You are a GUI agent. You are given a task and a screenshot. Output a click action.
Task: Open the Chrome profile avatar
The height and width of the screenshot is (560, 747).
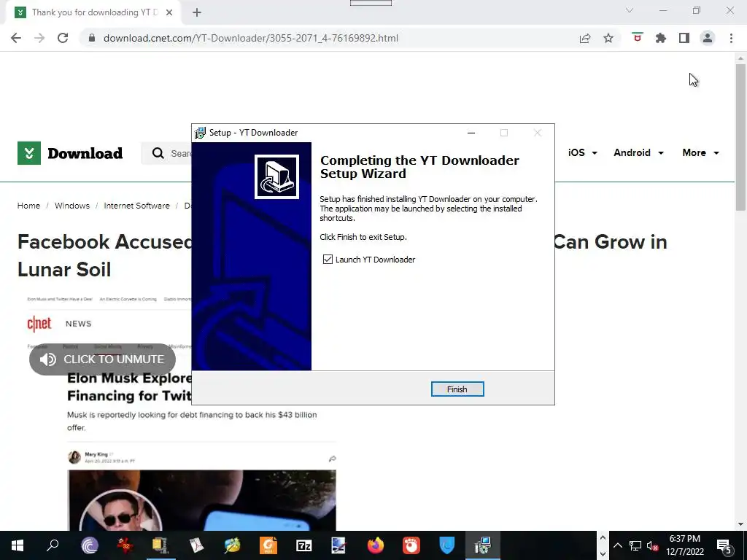point(708,38)
